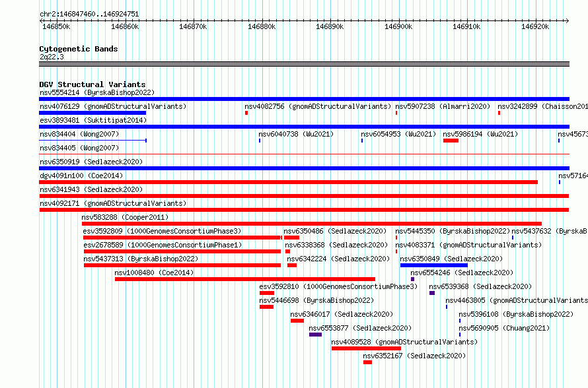Select blue bar of nsv6350849 (Sedlazeck2020)
This screenshot has width=588, height=388.
click(434, 265)
